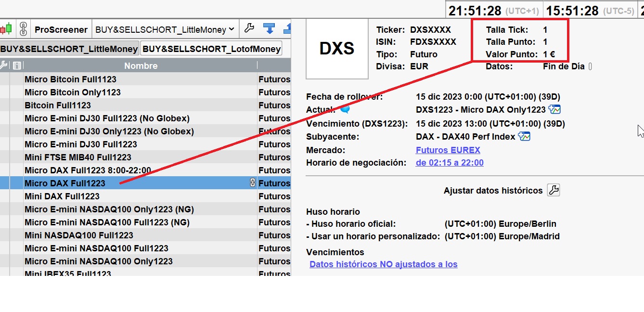Image resolution: width=644 pixels, height=312 pixels.
Task: Click the Tipo value Futuro
Action: 424,54
